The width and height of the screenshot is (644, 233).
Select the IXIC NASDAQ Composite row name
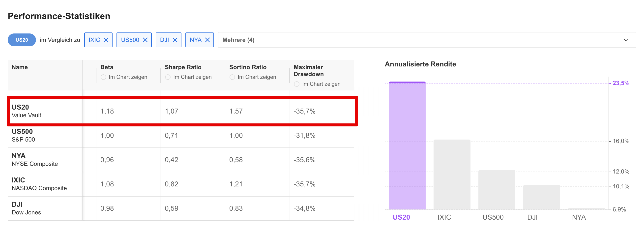39,184
